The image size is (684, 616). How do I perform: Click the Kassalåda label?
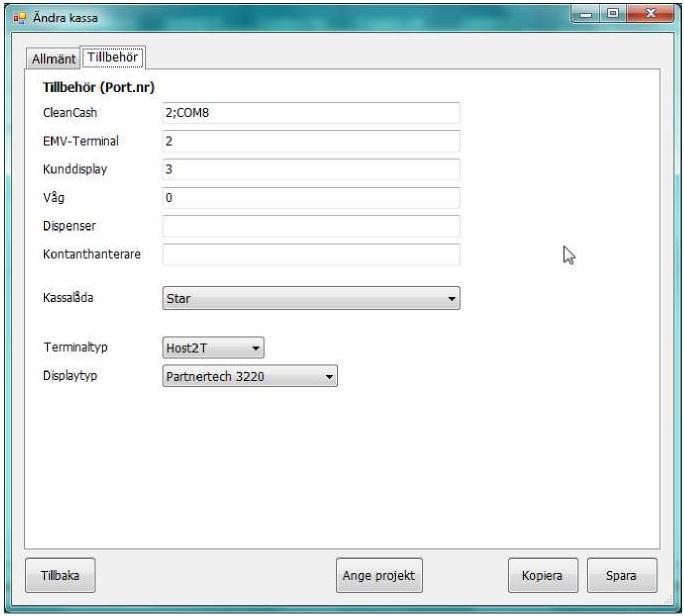68,298
